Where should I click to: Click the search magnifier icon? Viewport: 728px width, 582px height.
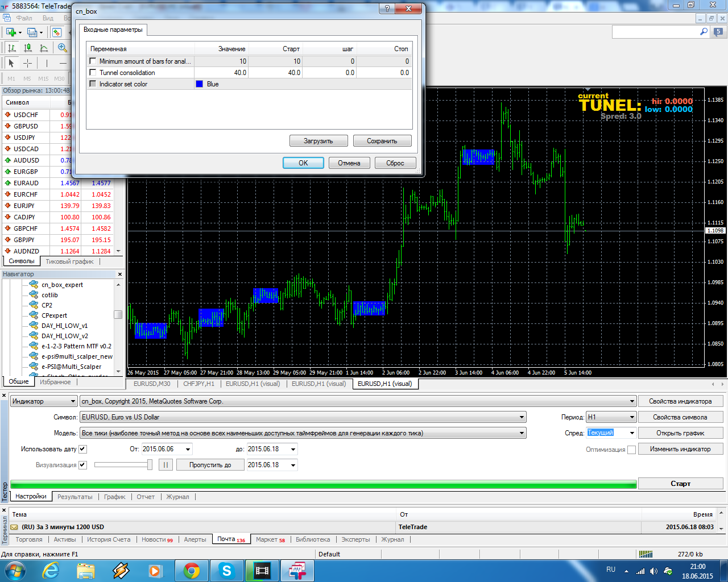[704, 32]
